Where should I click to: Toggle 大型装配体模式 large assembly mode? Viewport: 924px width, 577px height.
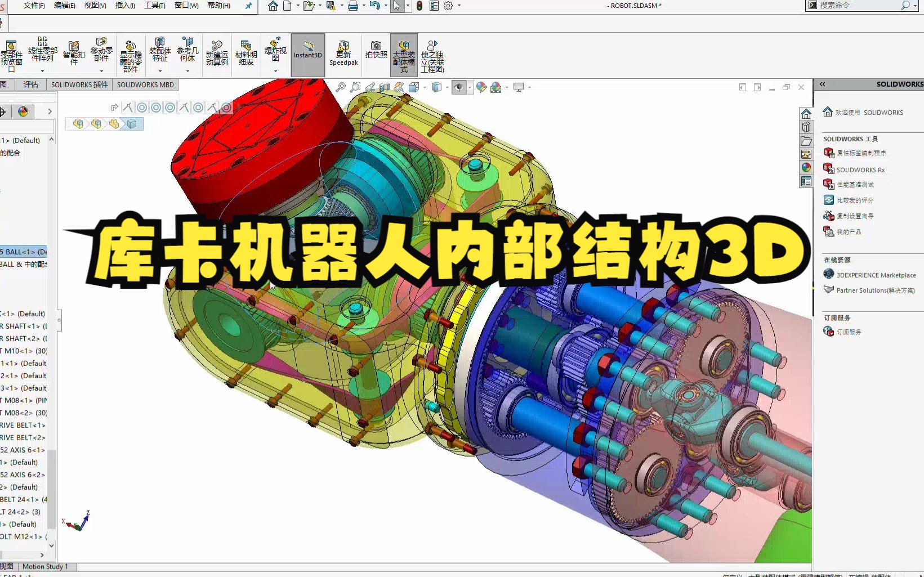coord(404,55)
